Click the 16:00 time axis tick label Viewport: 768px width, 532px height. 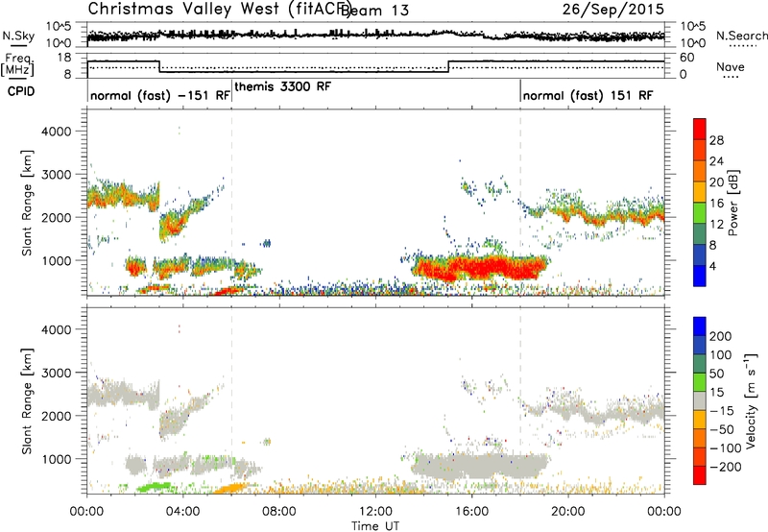pos(471,512)
